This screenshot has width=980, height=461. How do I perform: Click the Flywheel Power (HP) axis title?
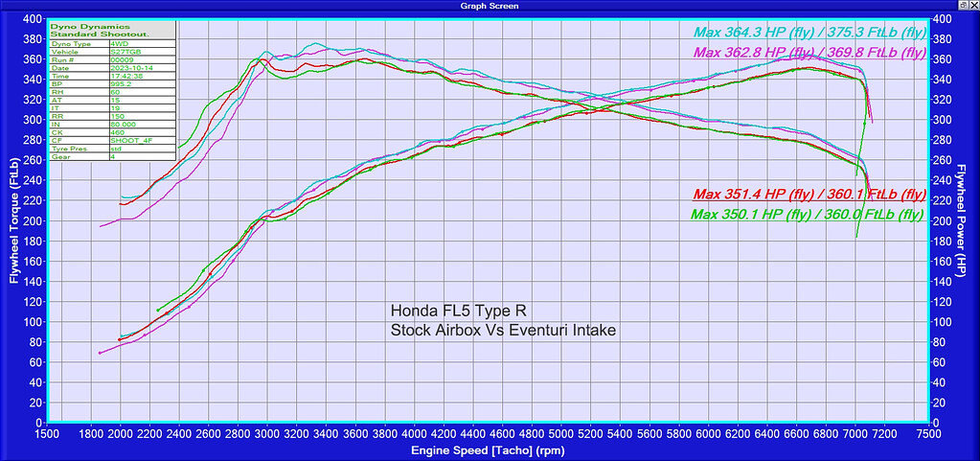coord(966,220)
